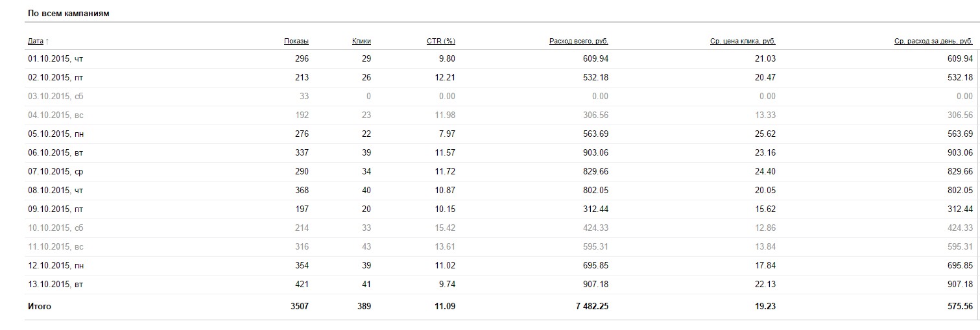Sort by Клики column header
Image resolution: width=980 pixels, height=330 pixels.
361,41
